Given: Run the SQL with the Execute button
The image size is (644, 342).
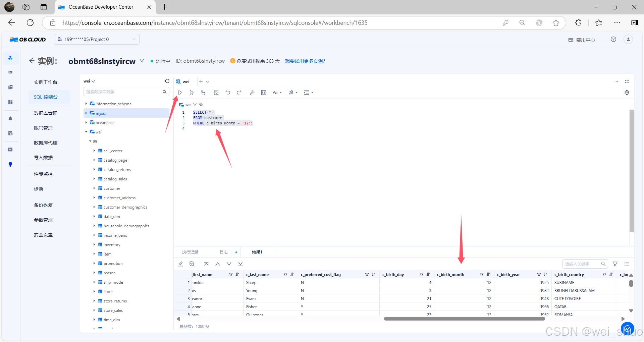Looking at the screenshot, I should pos(180,93).
